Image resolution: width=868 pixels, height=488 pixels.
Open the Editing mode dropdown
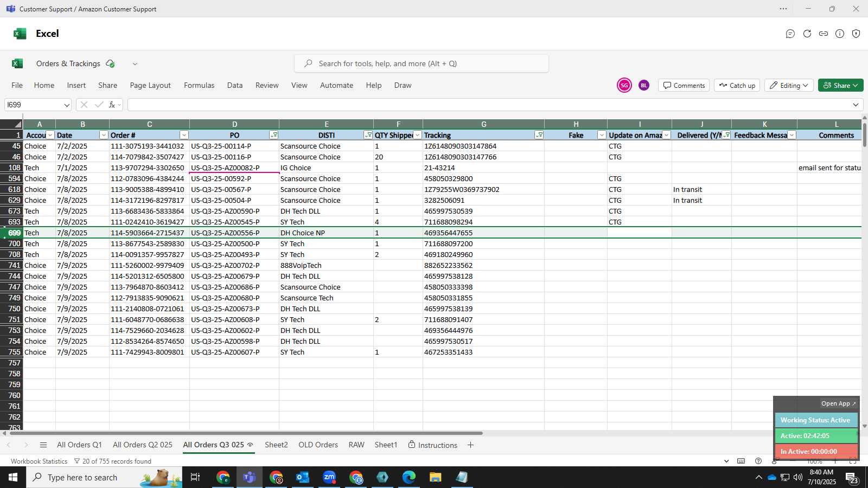pos(789,85)
